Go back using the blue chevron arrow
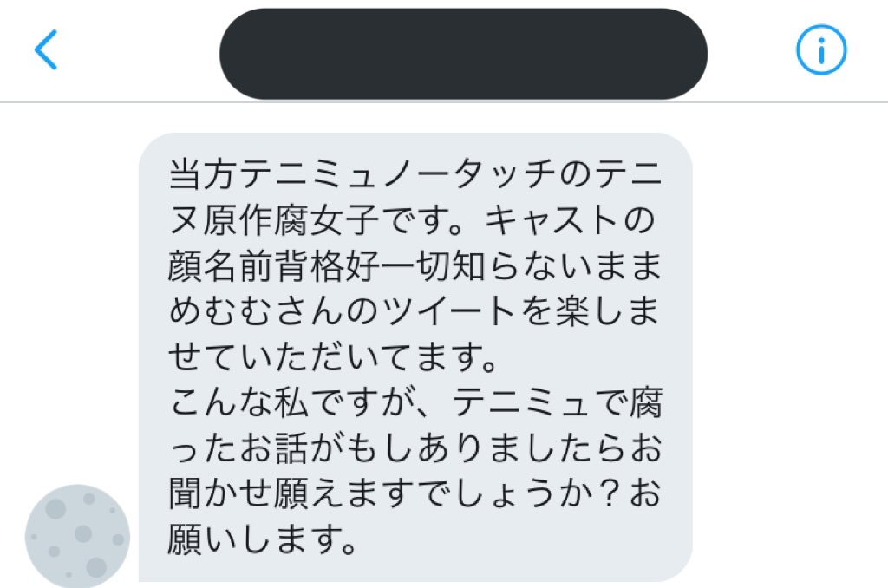 46,49
